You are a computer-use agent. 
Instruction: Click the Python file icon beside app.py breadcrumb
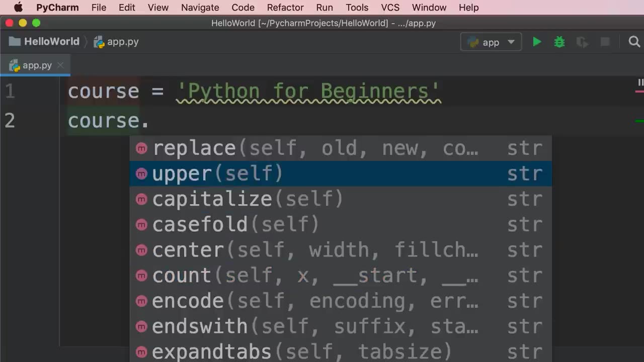coord(99,42)
